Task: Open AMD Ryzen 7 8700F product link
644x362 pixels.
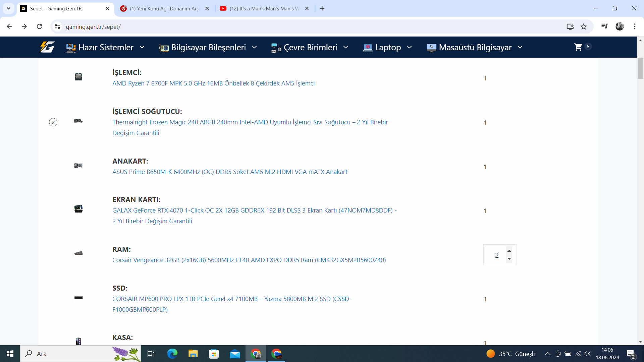Action: point(213,83)
